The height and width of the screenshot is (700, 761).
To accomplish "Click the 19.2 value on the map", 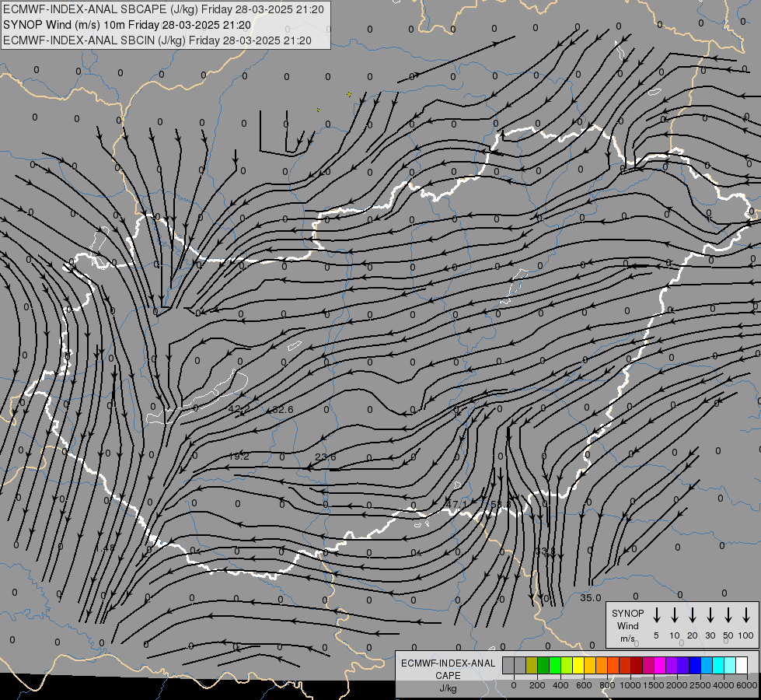I will click(x=239, y=456).
